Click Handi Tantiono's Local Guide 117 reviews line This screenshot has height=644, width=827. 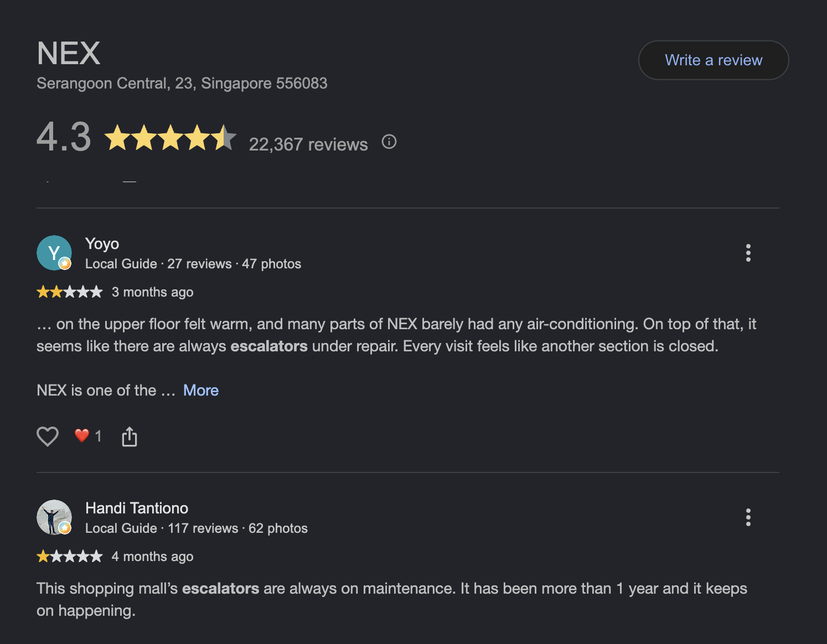197,528
